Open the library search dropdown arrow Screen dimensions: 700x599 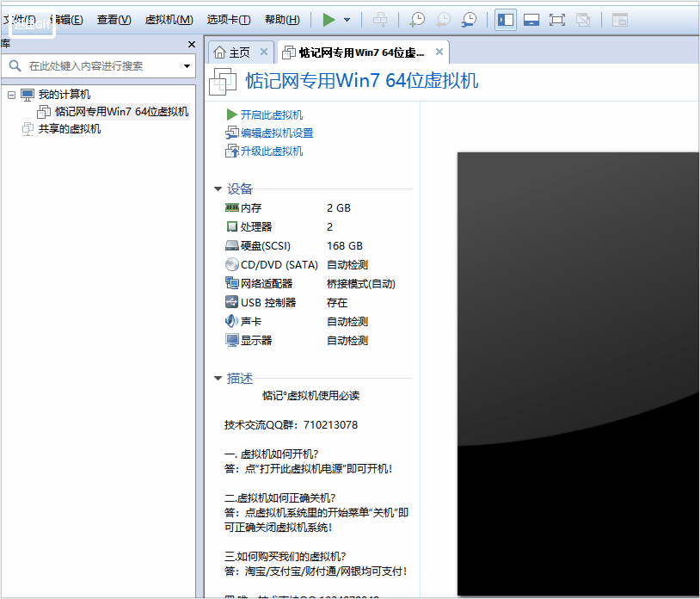coord(187,66)
